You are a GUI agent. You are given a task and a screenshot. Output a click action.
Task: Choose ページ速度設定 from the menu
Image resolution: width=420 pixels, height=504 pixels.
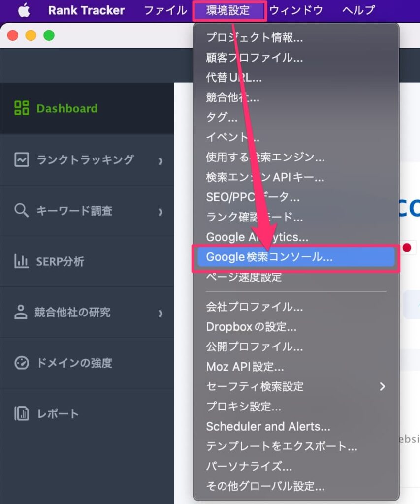296,277
